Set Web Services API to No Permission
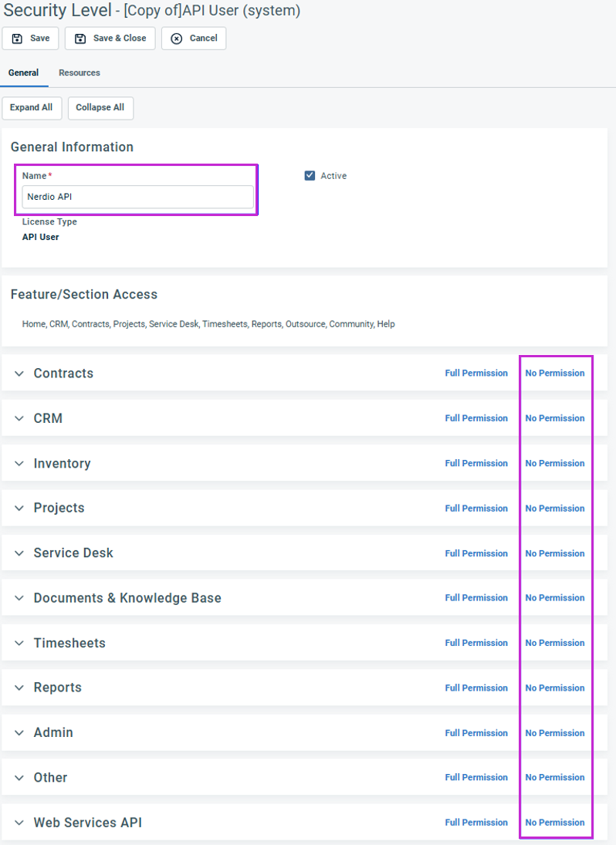Screen dimensions: 616x845 click(x=554, y=823)
